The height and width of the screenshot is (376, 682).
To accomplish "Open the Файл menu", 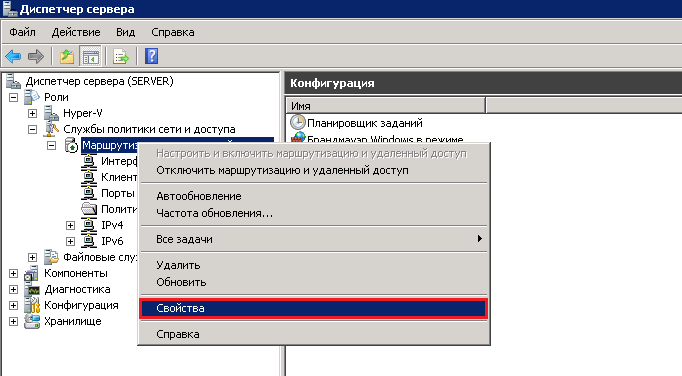I will tap(23, 32).
